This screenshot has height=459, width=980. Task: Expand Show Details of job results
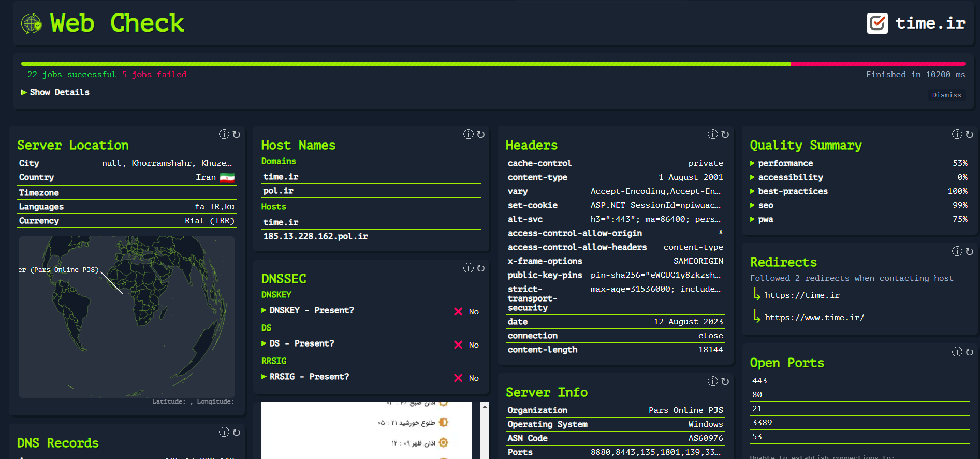[x=55, y=92]
